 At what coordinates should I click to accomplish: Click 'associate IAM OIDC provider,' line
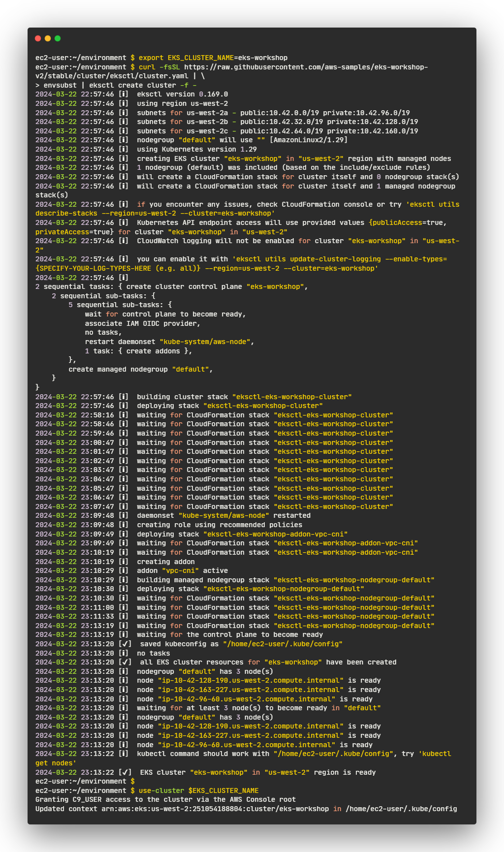coord(143,323)
